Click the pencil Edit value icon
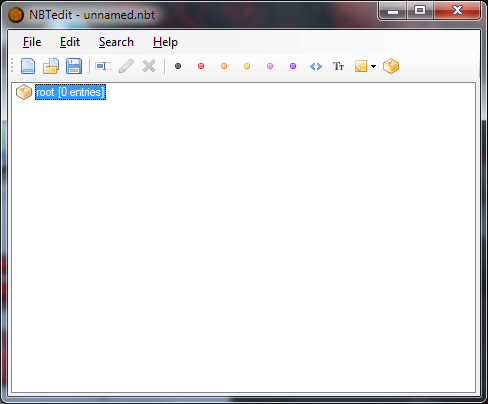 pos(126,66)
